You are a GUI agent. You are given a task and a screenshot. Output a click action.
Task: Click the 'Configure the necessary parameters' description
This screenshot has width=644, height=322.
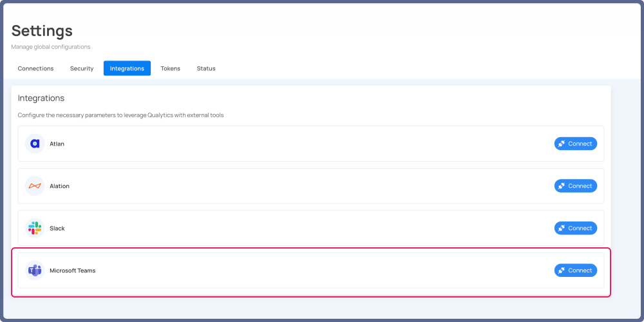click(x=121, y=115)
